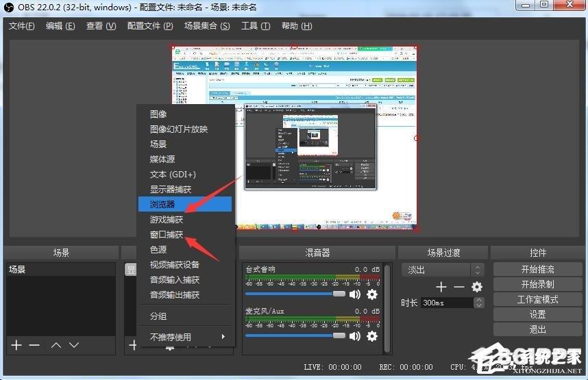
Task: Click the 控件 panel header
Action: (538, 253)
